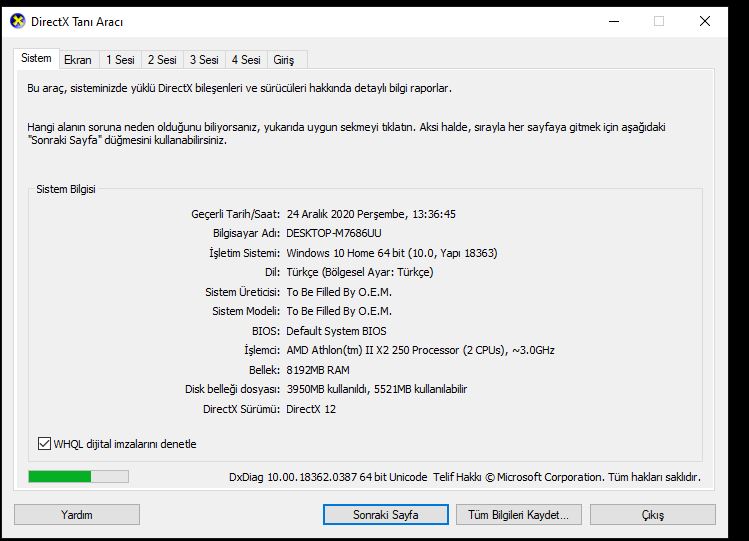The width and height of the screenshot is (749, 541).
Task: Click the disabled maximize button
Action: point(659,21)
